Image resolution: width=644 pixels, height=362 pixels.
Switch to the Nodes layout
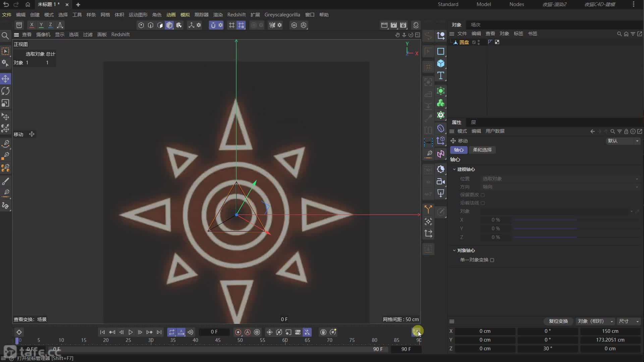[x=517, y=4]
